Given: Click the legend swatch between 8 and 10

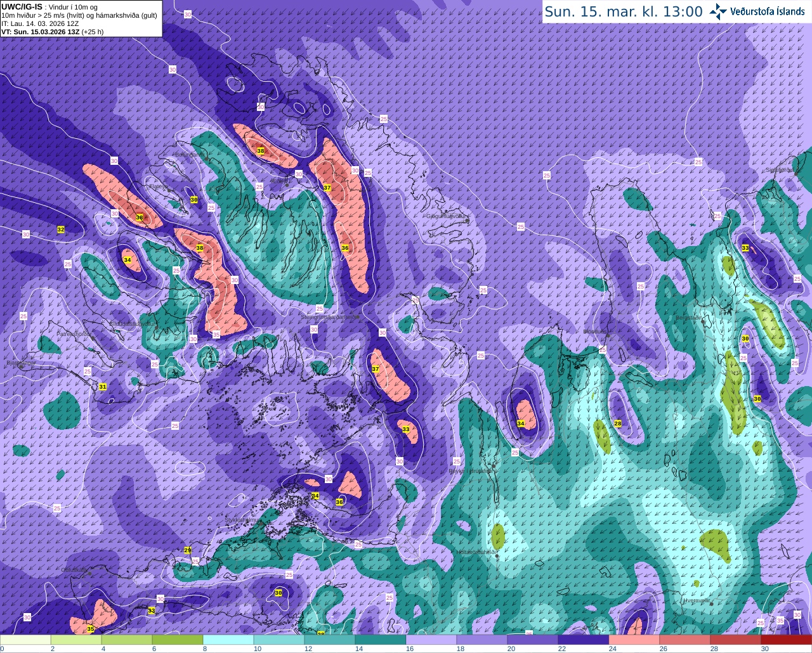Looking at the screenshot, I should coord(228,640).
